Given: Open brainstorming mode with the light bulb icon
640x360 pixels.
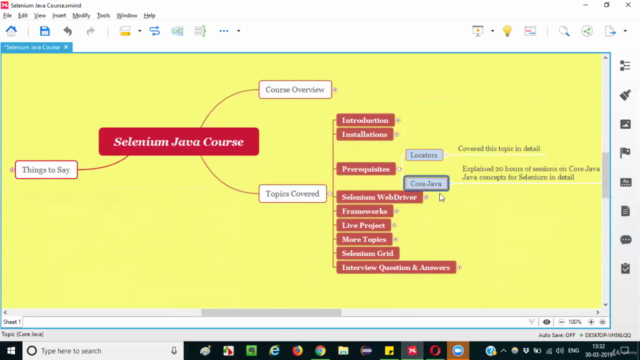Looking at the screenshot, I should (x=507, y=31).
